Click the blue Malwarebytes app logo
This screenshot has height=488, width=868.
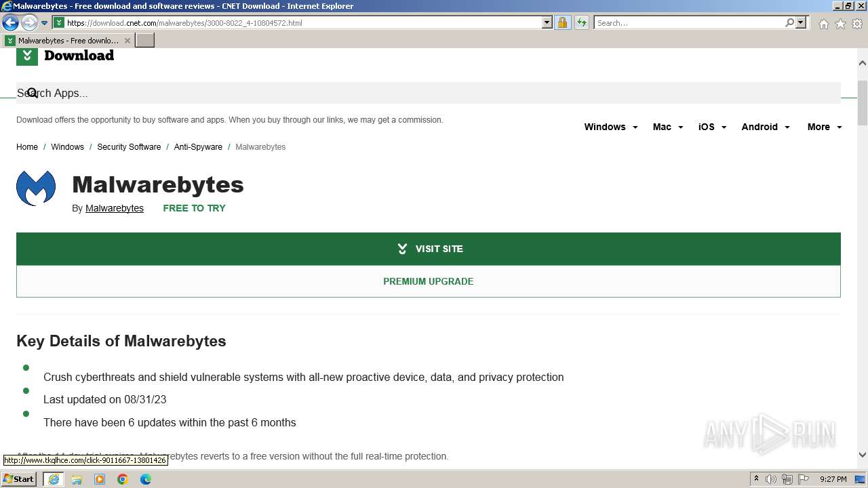click(x=36, y=188)
